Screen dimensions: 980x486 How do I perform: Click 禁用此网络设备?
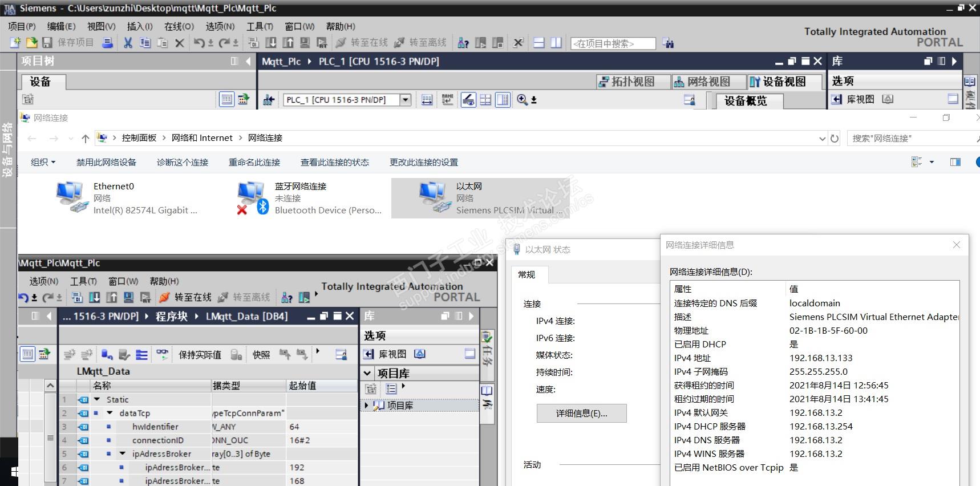106,162
